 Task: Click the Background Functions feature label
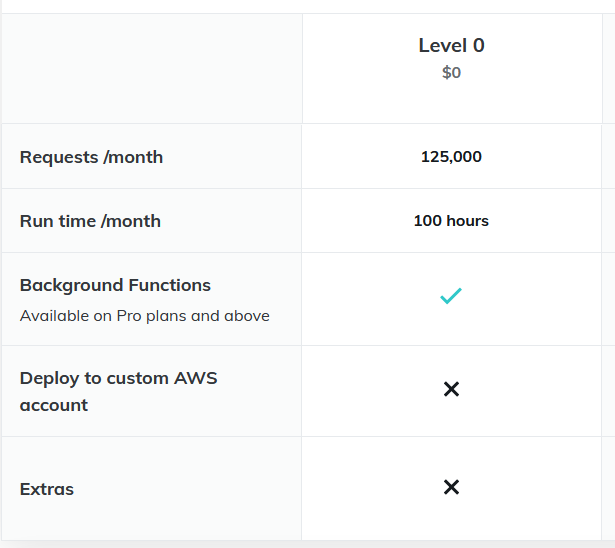coord(115,285)
